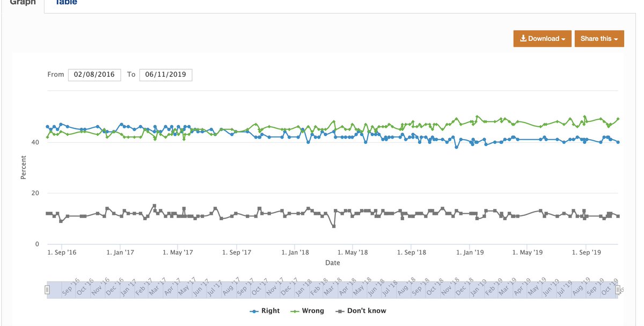This screenshot has width=644, height=326.
Task: Switch to the Table tab
Action: [65, 3]
